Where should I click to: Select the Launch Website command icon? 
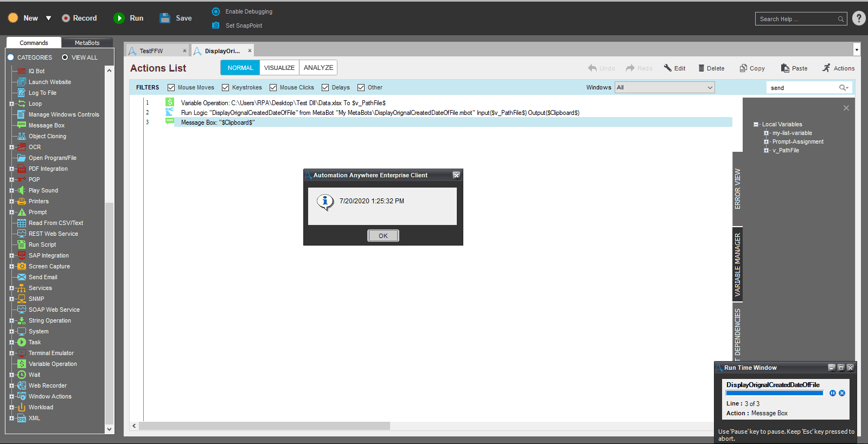(22, 82)
